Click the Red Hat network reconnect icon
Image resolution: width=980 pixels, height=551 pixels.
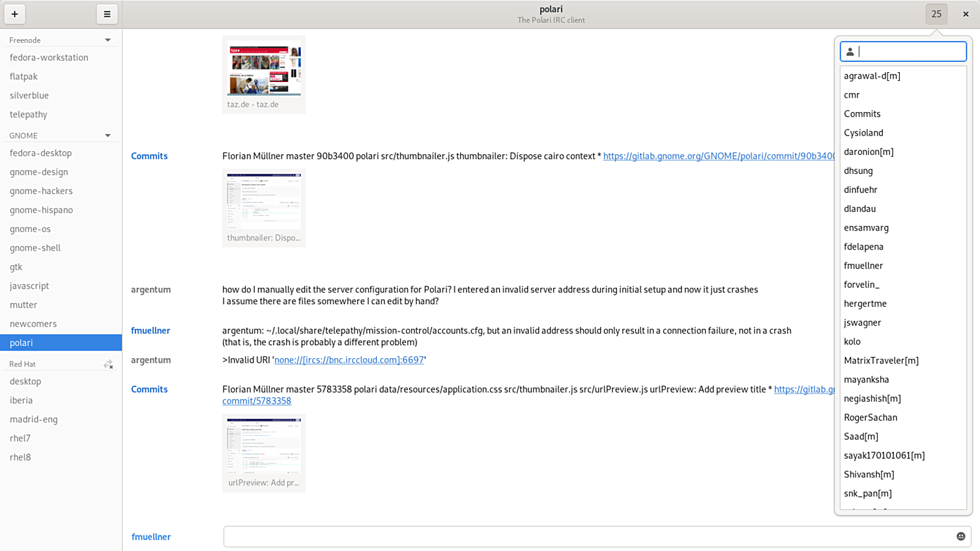108,365
